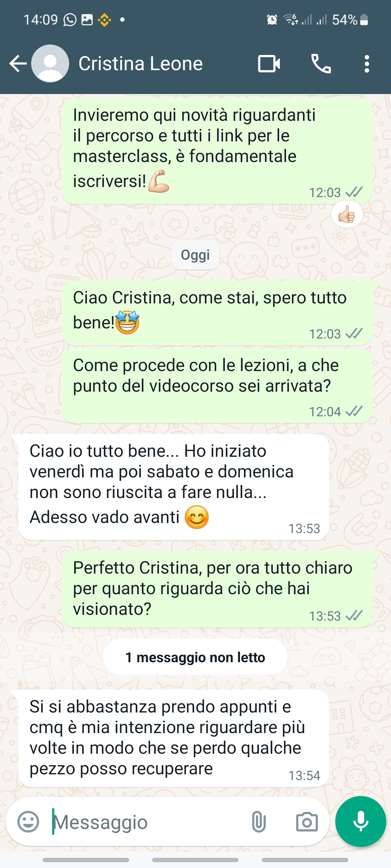Select message "Come procede con le lezioni"
The height and width of the screenshot is (868, 391).
click(x=217, y=386)
